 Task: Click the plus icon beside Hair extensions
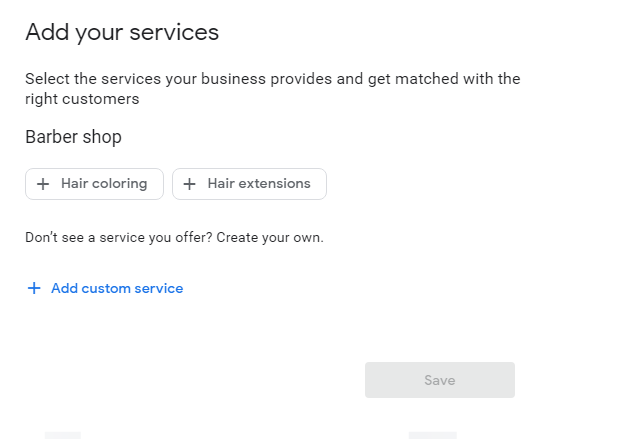190,184
